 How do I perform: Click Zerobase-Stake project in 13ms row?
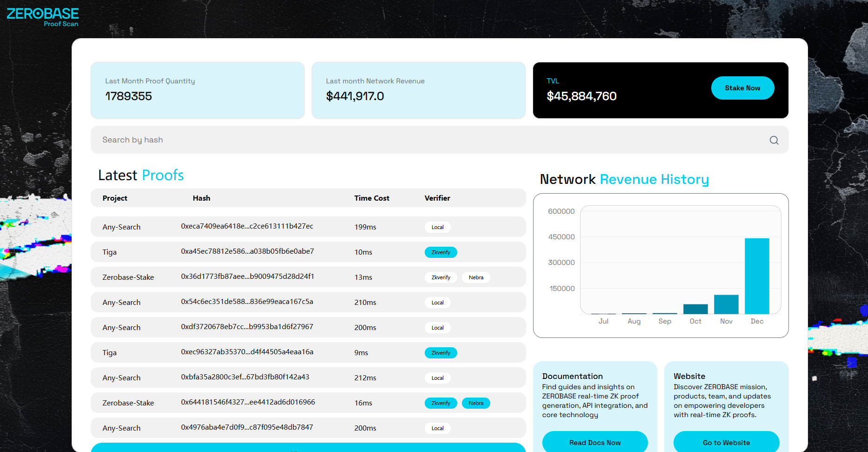click(128, 277)
